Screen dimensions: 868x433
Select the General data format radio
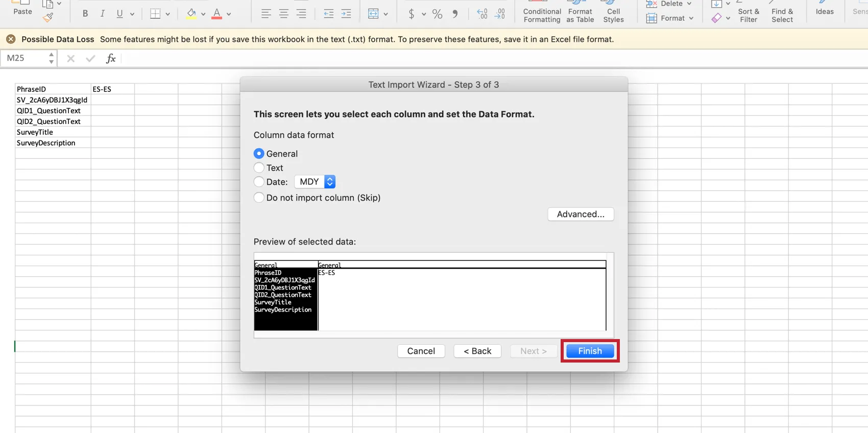[x=259, y=154]
